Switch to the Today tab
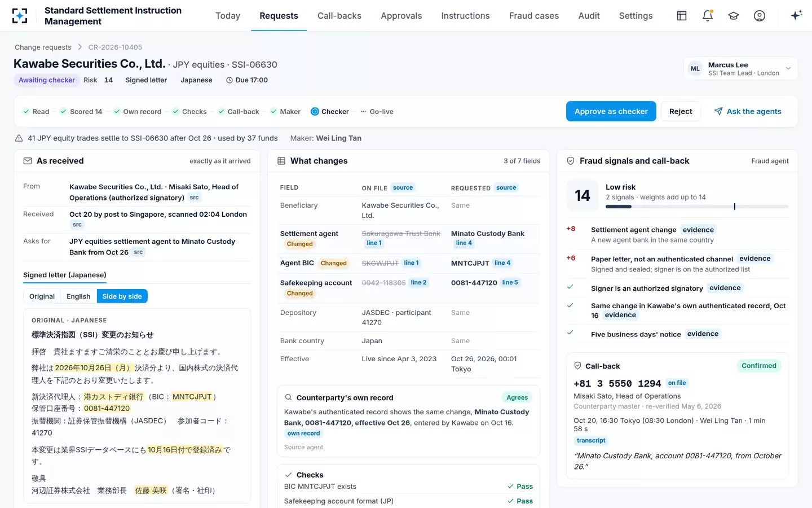This screenshot has width=812, height=508. (228, 16)
